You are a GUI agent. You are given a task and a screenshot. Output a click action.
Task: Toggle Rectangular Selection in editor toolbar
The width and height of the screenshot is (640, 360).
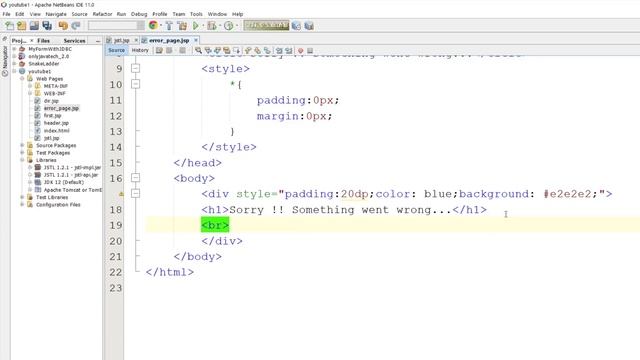237,50
